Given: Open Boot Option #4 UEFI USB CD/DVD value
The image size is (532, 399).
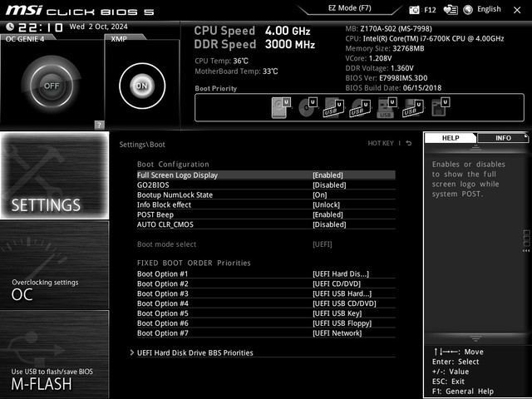Looking at the screenshot, I should pos(344,303).
